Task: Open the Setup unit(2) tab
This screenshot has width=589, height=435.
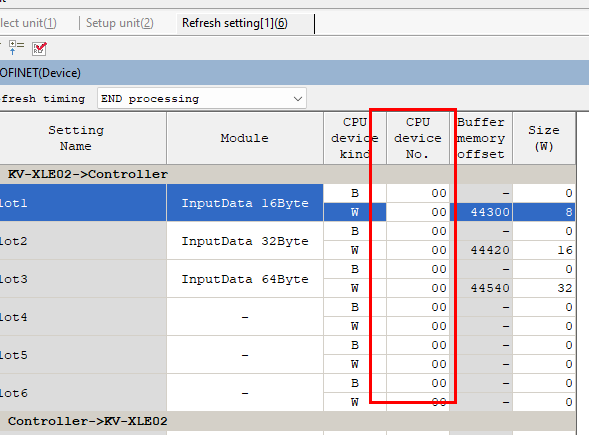Action: (119, 23)
